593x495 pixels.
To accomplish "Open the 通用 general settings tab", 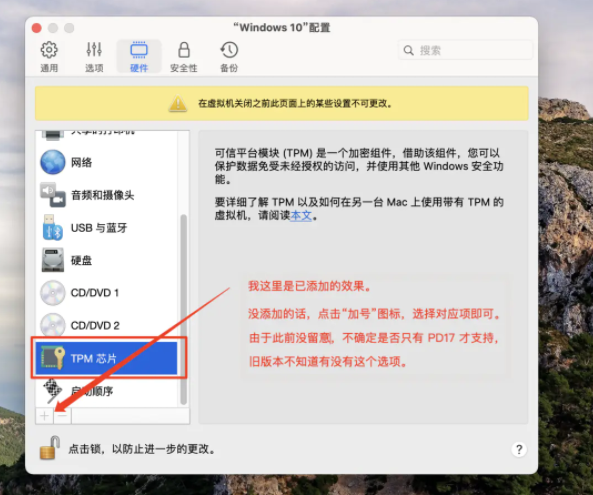I will [x=49, y=57].
